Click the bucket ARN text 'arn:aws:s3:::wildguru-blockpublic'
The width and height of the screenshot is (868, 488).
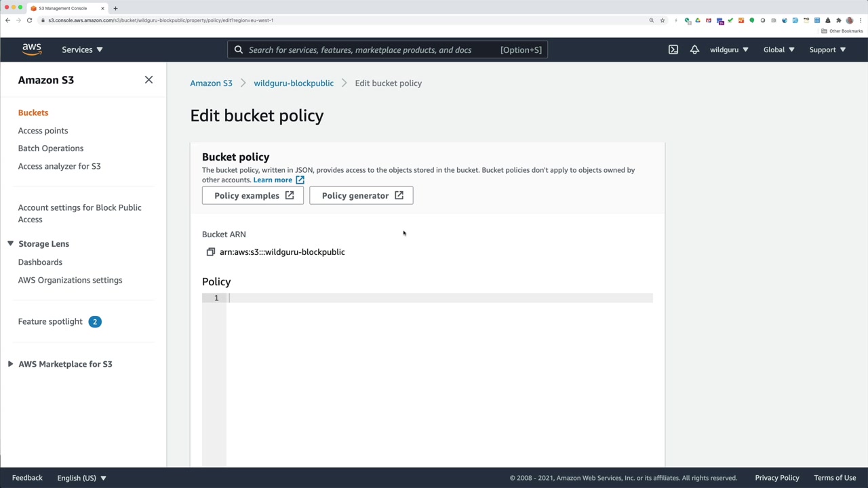click(282, 252)
